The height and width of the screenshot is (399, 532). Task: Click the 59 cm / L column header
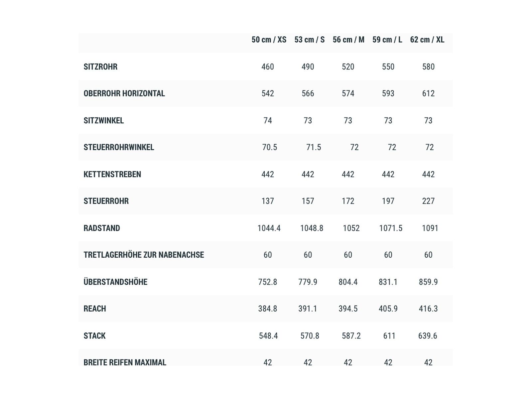pyautogui.click(x=387, y=40)
